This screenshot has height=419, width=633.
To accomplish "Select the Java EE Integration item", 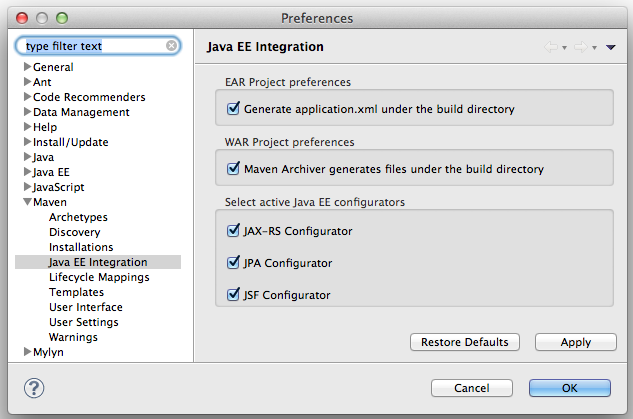I will [x=98, y=262].
